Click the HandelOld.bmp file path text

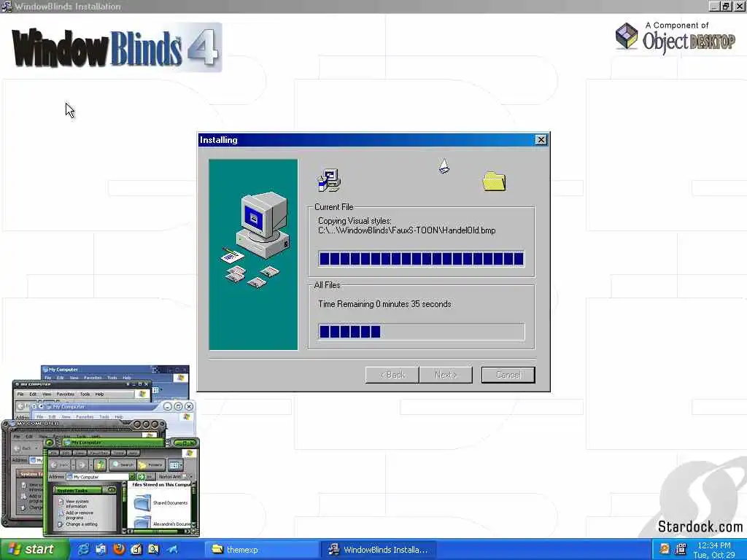(x=407, y=230)
